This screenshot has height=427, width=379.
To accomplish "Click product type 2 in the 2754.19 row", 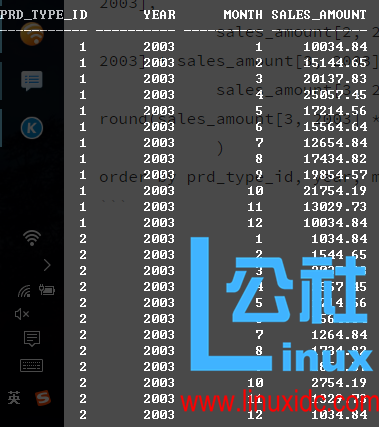I will (83, 383).
